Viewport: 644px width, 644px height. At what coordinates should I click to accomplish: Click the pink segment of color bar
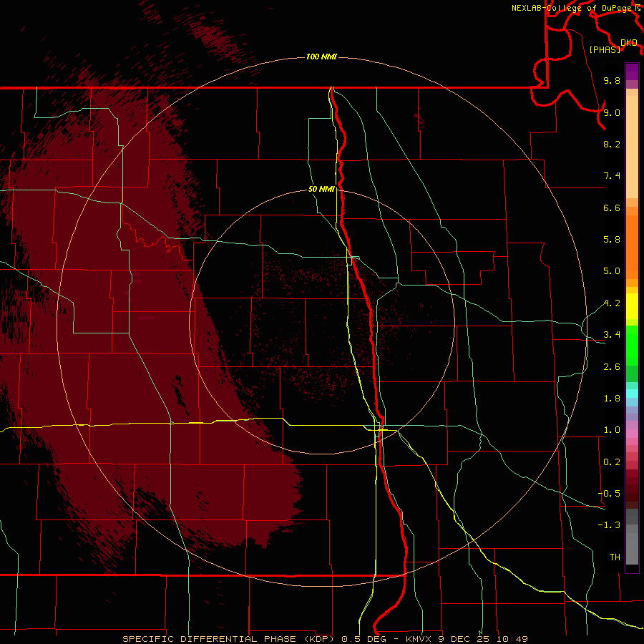[x=632, y=434]
